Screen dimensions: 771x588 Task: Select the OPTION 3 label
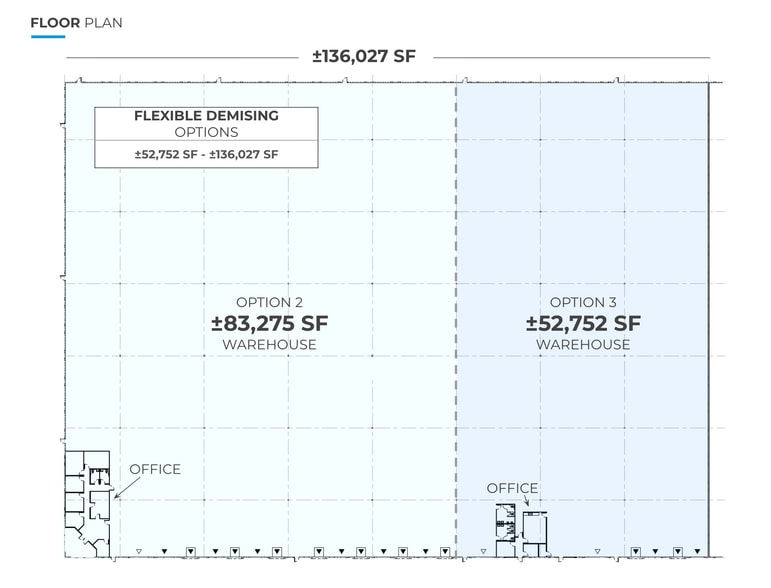click(583, 302)
